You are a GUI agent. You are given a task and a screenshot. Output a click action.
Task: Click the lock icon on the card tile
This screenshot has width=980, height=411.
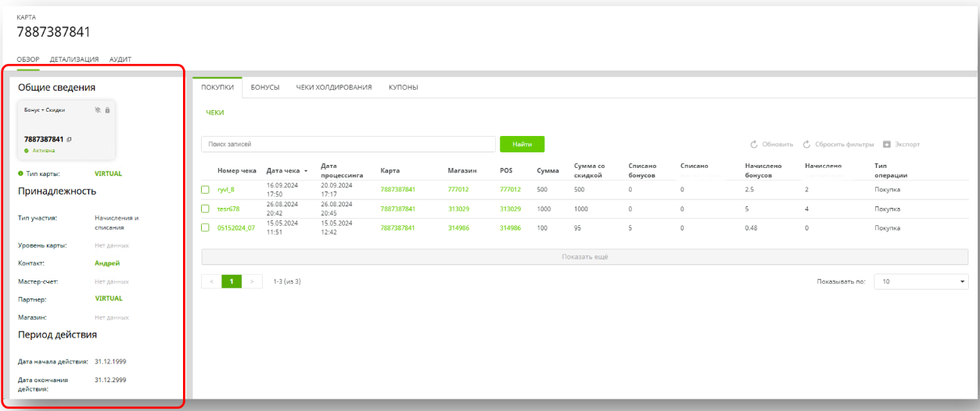click(x=107, y=110)
